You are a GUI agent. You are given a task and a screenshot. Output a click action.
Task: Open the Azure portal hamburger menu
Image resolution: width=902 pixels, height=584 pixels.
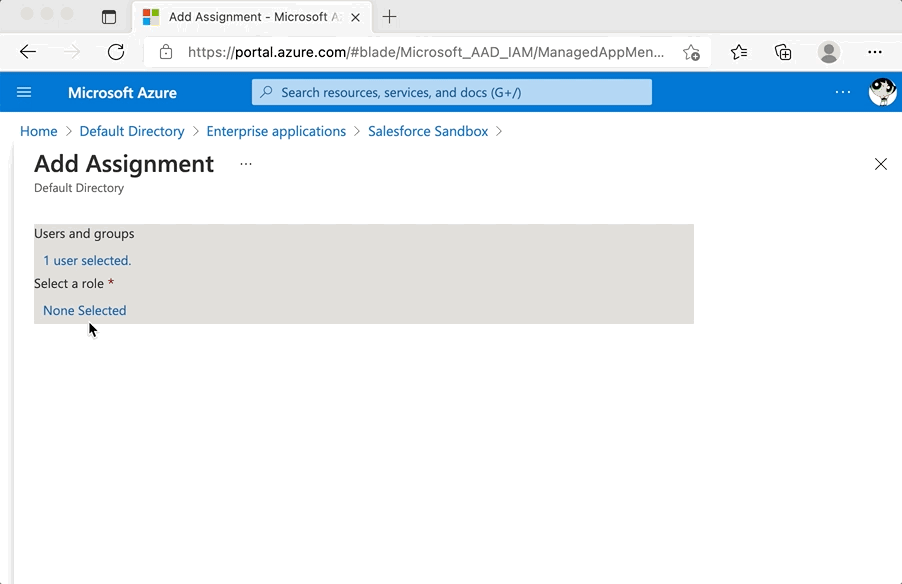pos(24,92)
